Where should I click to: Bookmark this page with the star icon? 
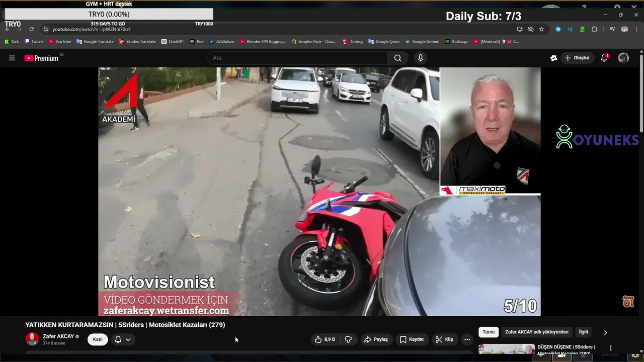[x=541, y=29]
